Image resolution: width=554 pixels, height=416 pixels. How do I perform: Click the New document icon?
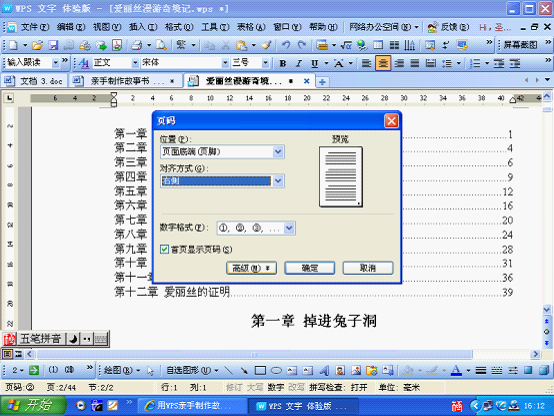coord(13,45)
